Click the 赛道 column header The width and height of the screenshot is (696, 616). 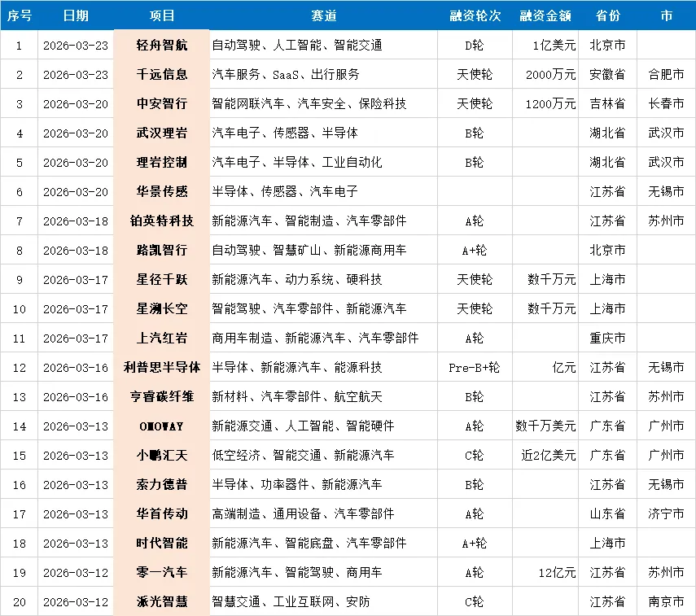[324, 15]
